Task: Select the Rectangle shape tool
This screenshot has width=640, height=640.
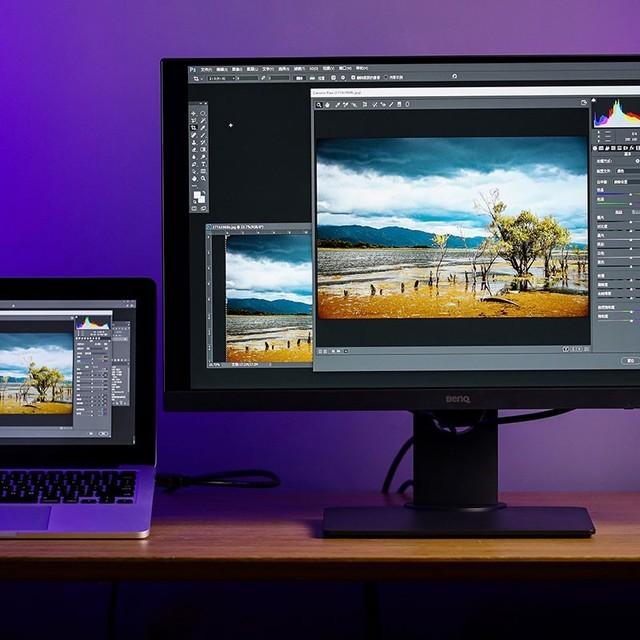Action: [x=203, y=171]
